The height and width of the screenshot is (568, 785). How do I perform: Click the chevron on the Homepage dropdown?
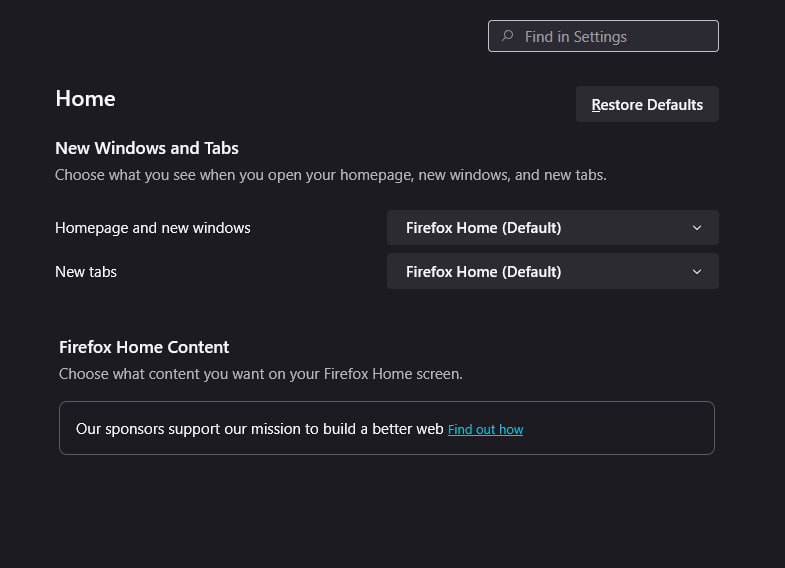pos(697,228)
